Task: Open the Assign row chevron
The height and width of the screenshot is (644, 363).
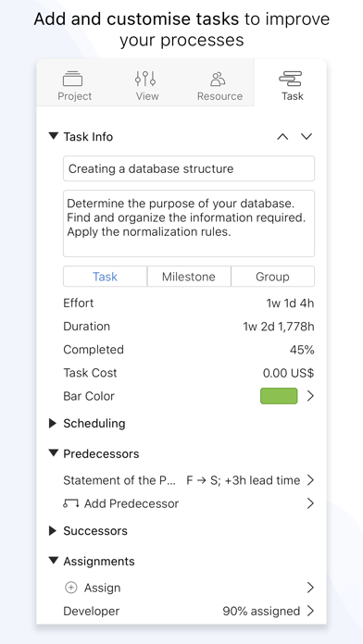Action: [x=310, y=588]
